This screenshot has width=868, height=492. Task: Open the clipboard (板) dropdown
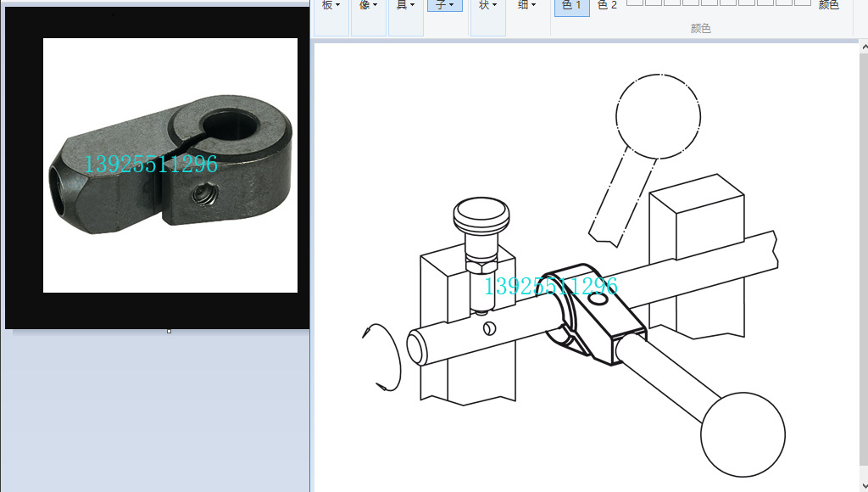[331, 5]
